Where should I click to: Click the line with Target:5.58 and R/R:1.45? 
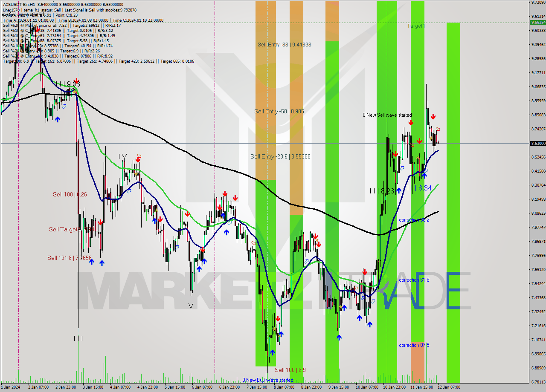55,40
